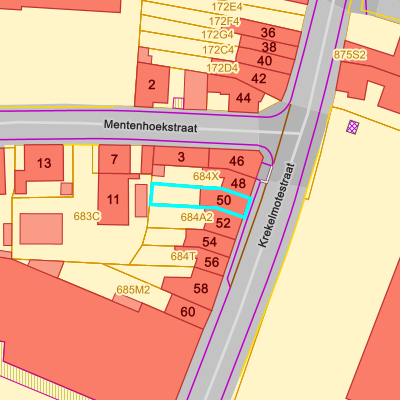Screen dimensions: 400x400
Task: Click the building numbered 2
Action: pyautogui.click(x=152, y=85)
